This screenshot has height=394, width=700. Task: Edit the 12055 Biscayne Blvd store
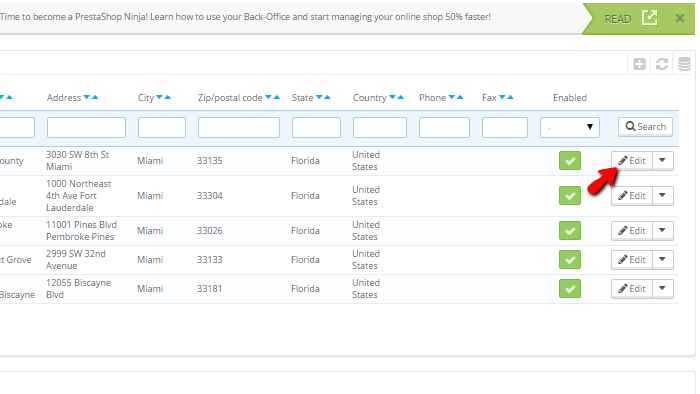632,289
